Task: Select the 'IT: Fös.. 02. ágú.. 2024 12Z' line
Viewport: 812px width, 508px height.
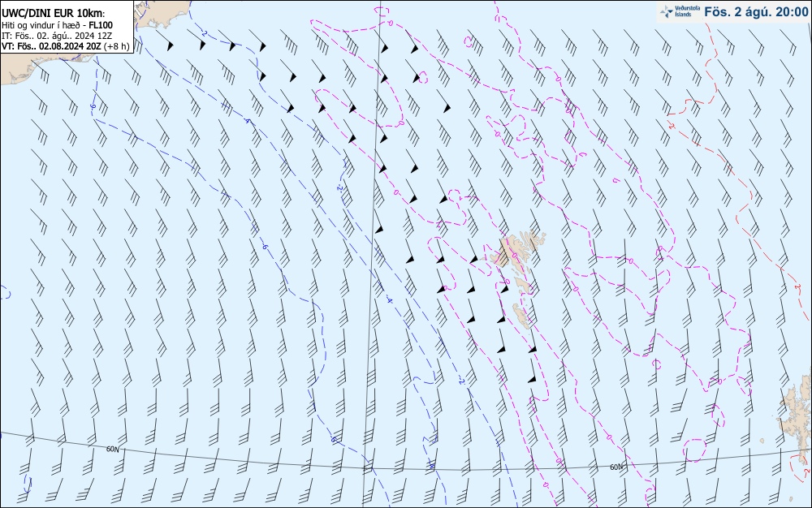Action: pos(57,36)
